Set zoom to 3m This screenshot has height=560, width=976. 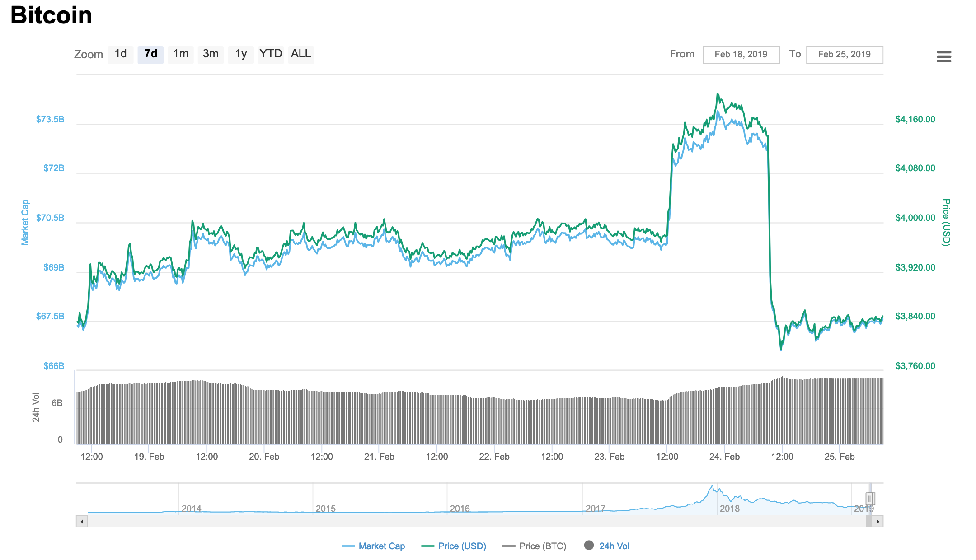pos(211,54)
